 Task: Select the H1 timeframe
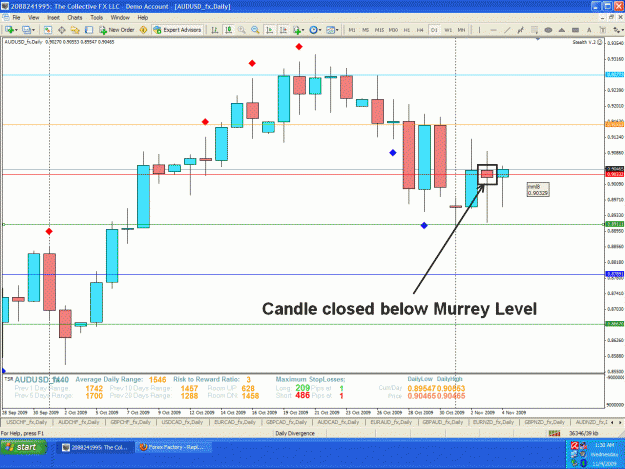(x=407, y=30)
